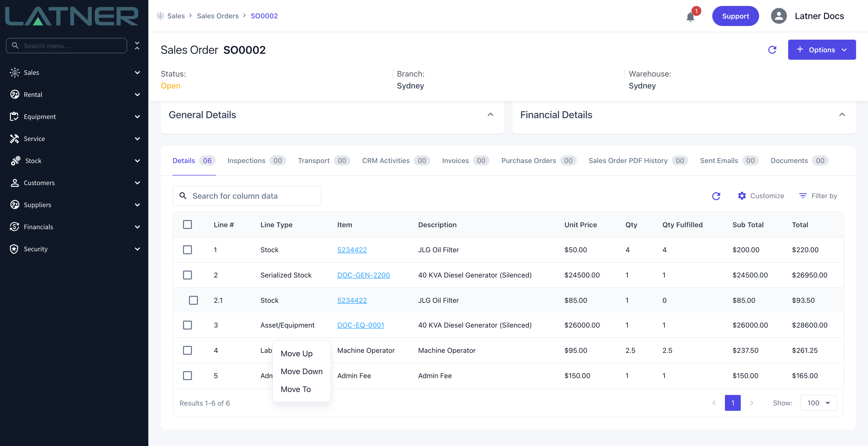The height and width of the screenshot is (446, 868).
Task: Click page 1 pagination button
Action: [733, 403]
